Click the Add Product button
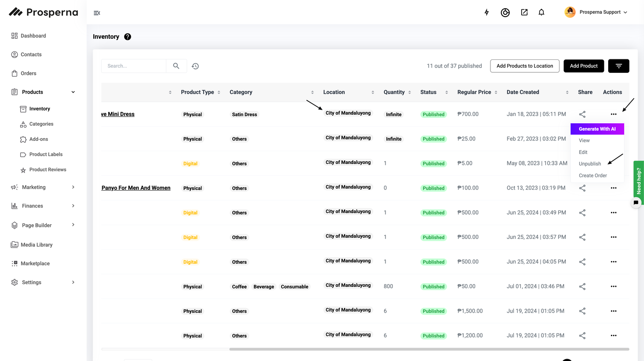The image size is (644, 361). click(x=583, y=66)
